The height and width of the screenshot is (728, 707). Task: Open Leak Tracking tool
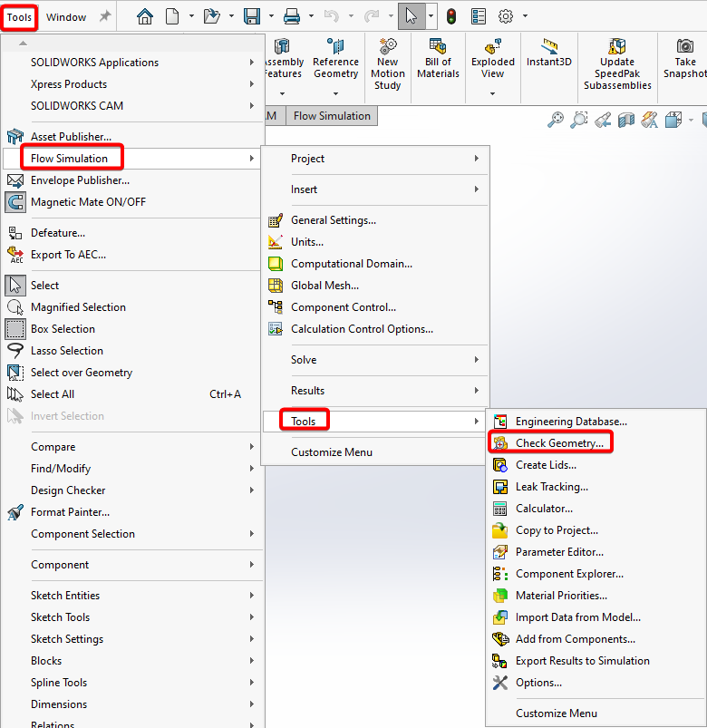coord(596,487)
